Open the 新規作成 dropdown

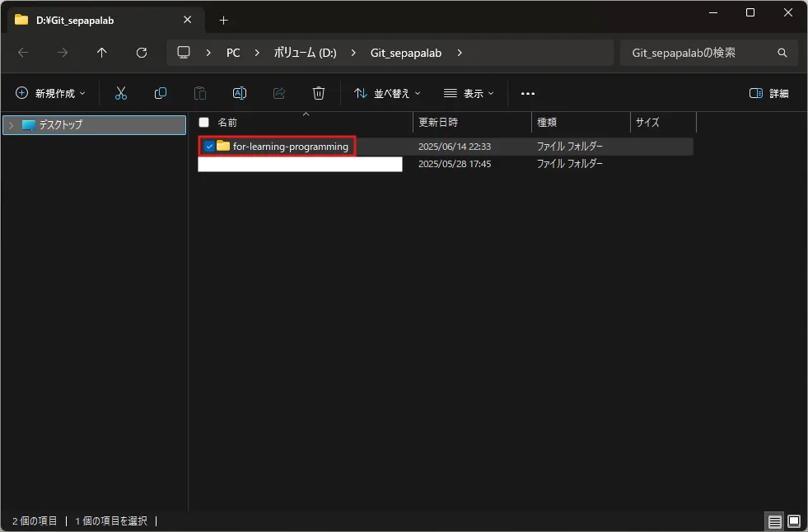point(50,93)
